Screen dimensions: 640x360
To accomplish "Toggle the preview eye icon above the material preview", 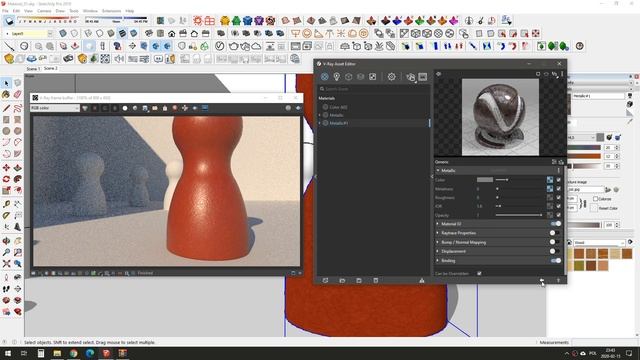I will (439, 74).
